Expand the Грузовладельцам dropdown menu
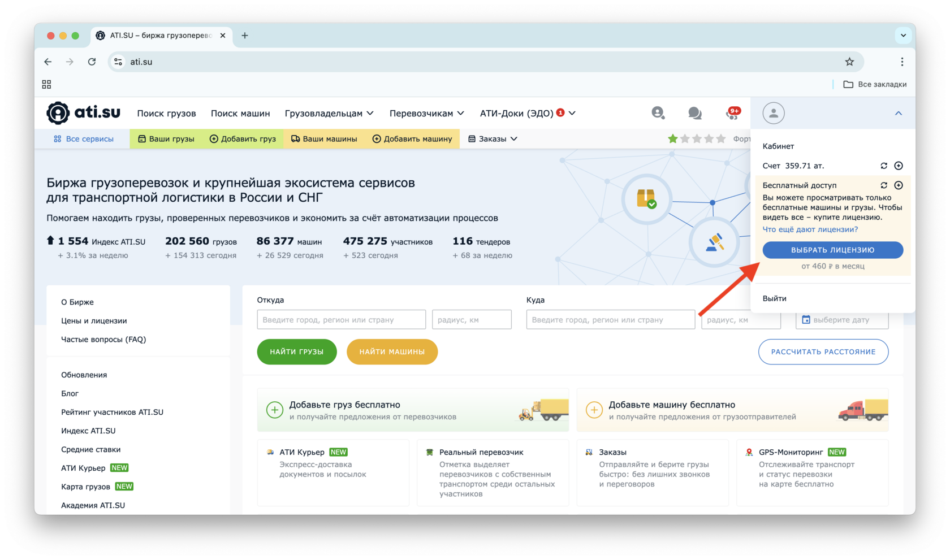Image resolution: width=950 pixels, height=560 pixels. (329, 114)
